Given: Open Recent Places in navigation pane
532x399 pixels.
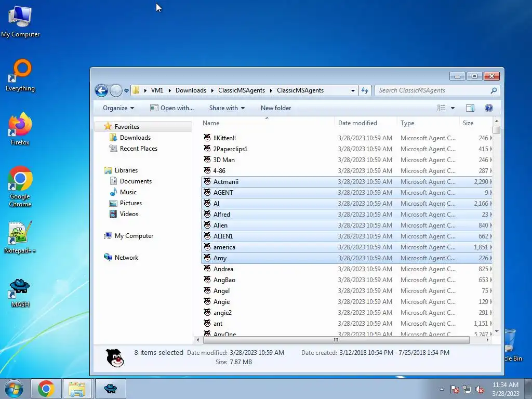Looking at the screenshot, I should pyautogui.click(x=138, y=148).
